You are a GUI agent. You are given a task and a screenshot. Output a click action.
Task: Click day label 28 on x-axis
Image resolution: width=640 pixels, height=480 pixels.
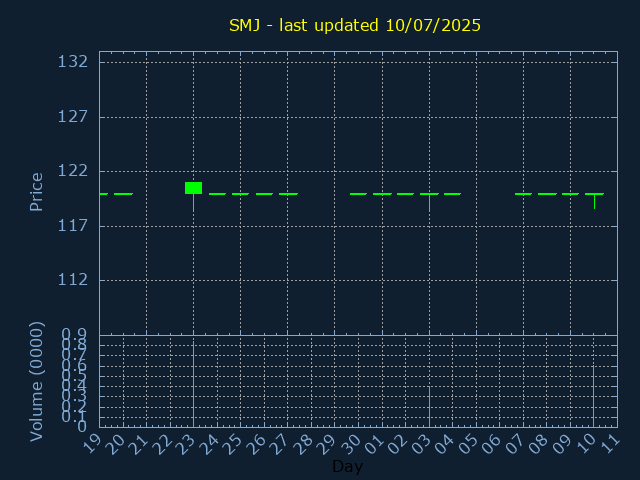[305, 443]
